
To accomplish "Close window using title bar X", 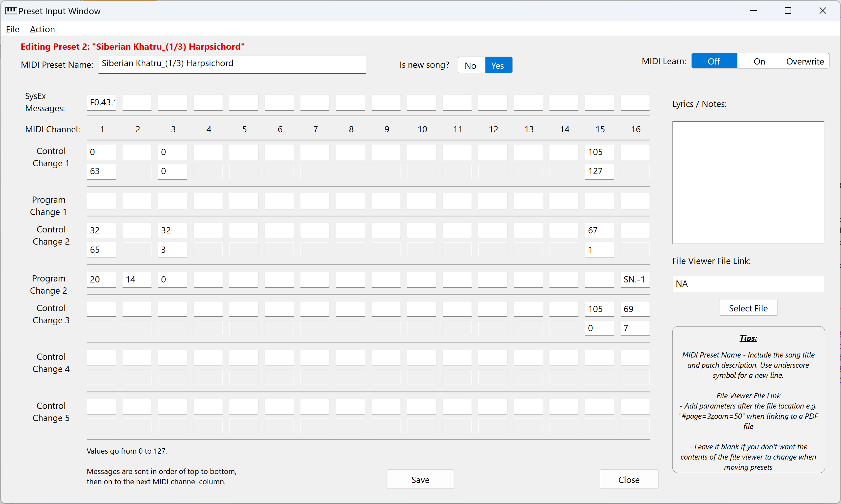I will (822, 11).
